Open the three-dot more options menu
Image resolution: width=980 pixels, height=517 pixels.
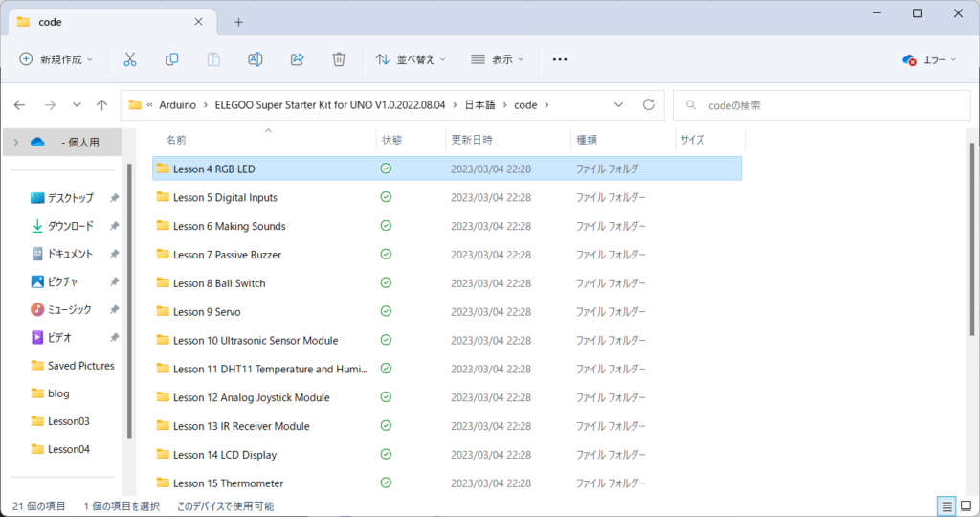pyautogui.click(x=560, y=59)
